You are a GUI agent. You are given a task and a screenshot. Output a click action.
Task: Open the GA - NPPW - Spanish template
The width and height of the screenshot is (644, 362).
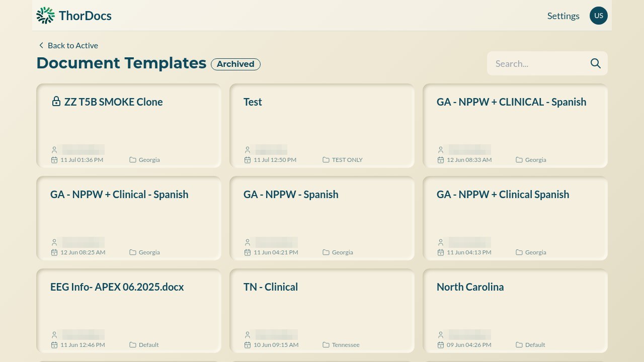[322, 218]
